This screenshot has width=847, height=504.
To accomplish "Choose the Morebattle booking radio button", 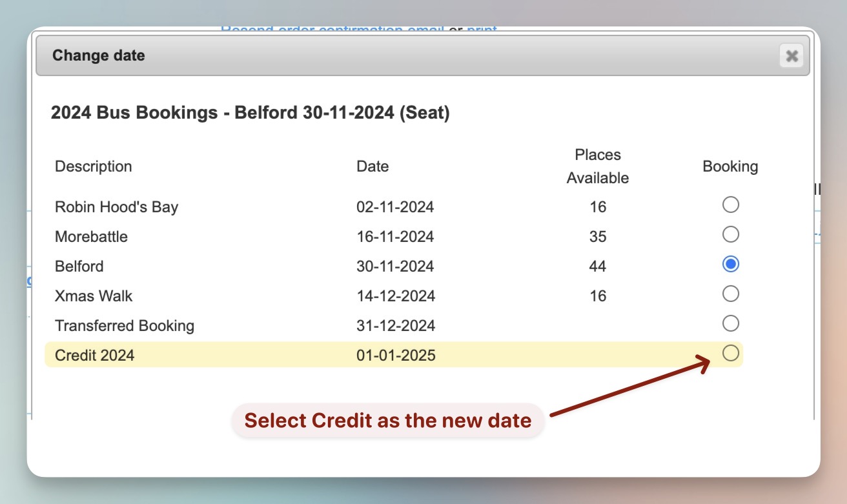I will (x=730, y=234).
